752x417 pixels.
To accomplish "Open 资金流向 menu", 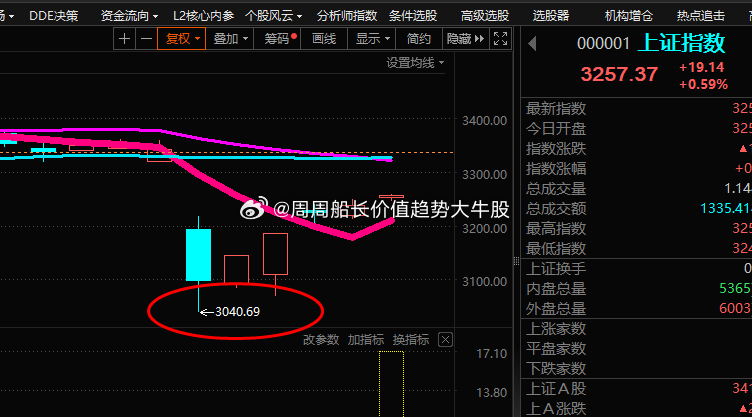I will coord(129,16).
